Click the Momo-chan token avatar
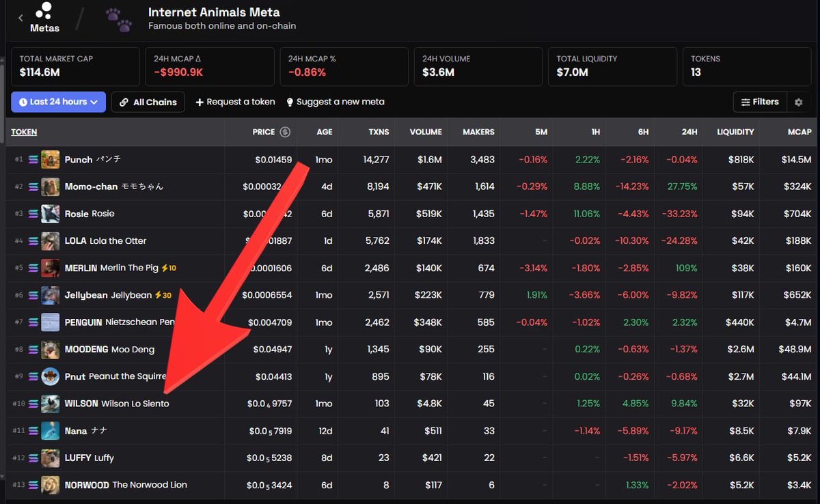820x504 pixels. tap(50, 186)
